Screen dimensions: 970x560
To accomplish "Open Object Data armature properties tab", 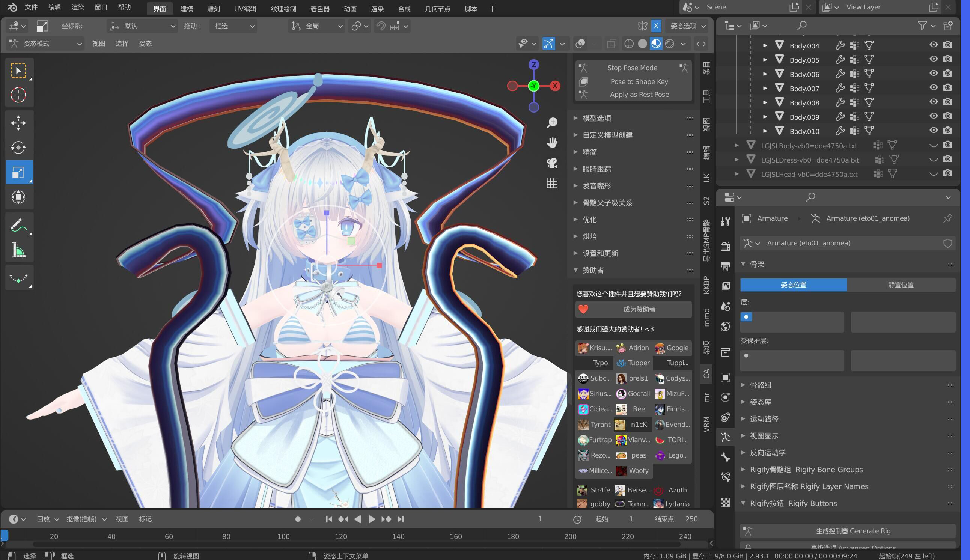I will [x=725, y=437].
